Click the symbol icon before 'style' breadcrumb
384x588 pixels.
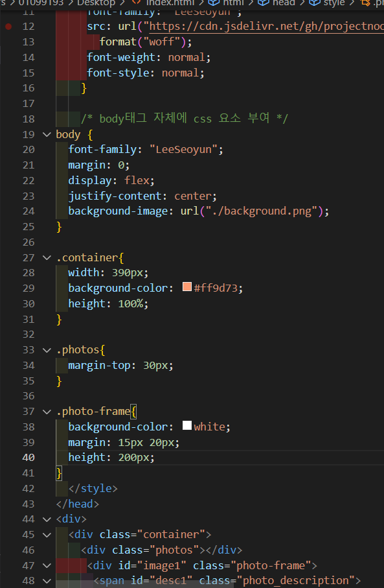314,2
